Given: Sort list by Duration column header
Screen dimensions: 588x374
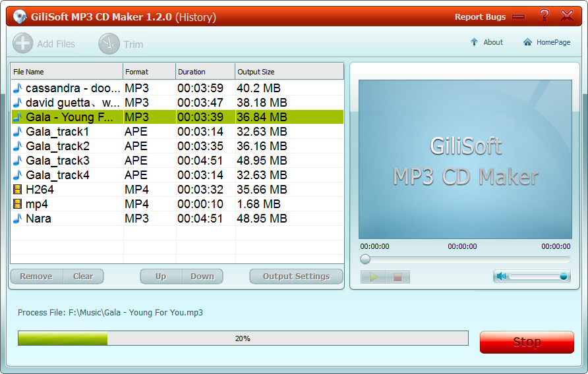Looking at the screenshot, I should click(x=205, y=72).
